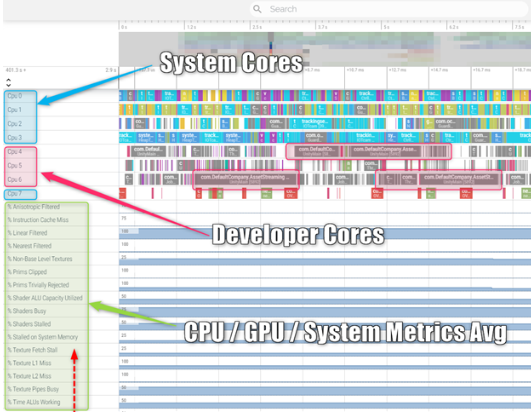Select the com.DefaultCompany.Asse... slice on Cpu 4

pos(385,151)
